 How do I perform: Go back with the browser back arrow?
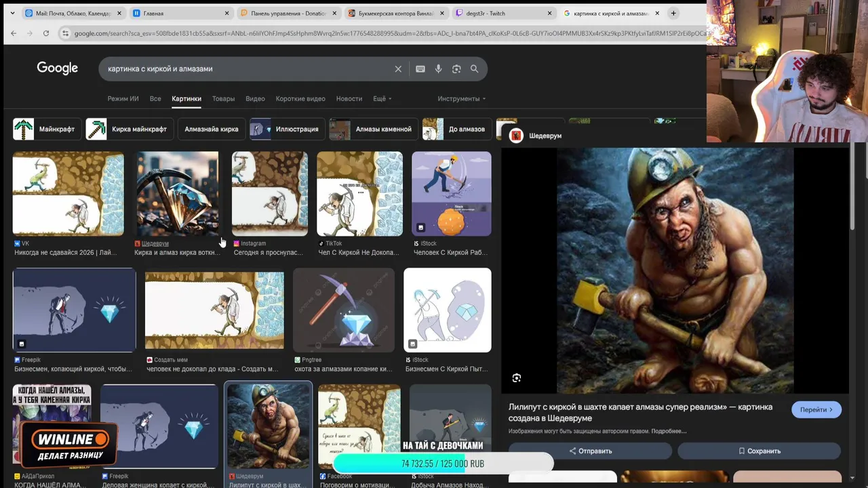tap(14, 33)
